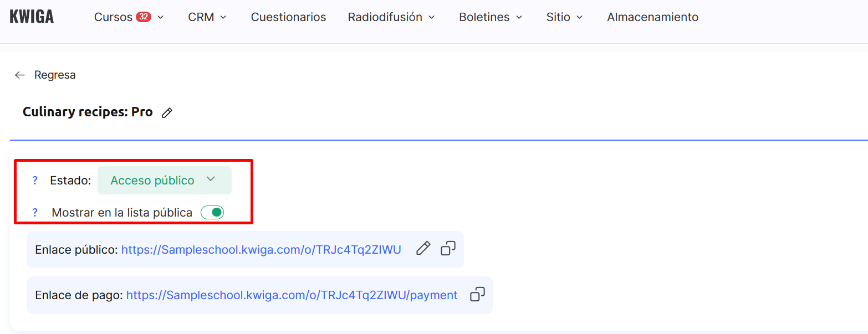Expand the Cursos menu
This screenshot has width=868, height=334.
click(x=129, y=17)
